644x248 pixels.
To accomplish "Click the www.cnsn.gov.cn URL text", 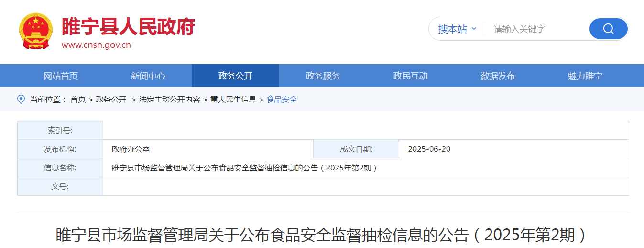I will (96, 45).
